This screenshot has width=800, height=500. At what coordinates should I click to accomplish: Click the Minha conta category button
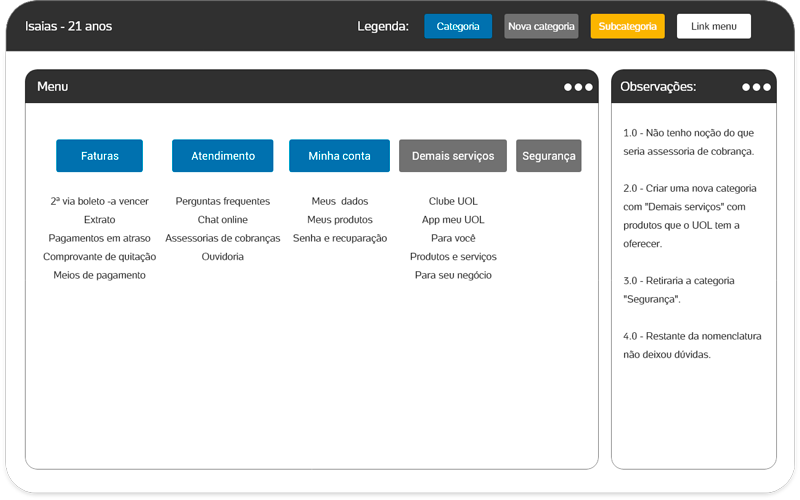(339, 156)
